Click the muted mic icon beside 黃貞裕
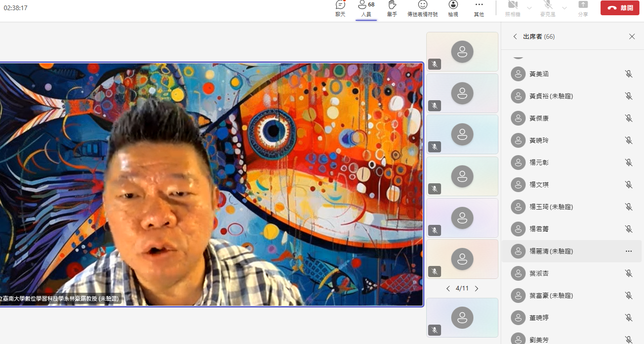This screenshot has width=644, height=344. [x=629, y=96]
